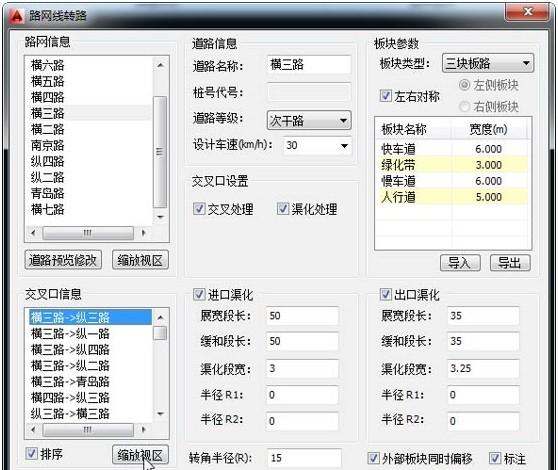Image resolution: width=558 pixels, height=470 pixels.
Task: Select the 右侧板块 radio button
Action: pyautogui.click(x=464, y=106)
